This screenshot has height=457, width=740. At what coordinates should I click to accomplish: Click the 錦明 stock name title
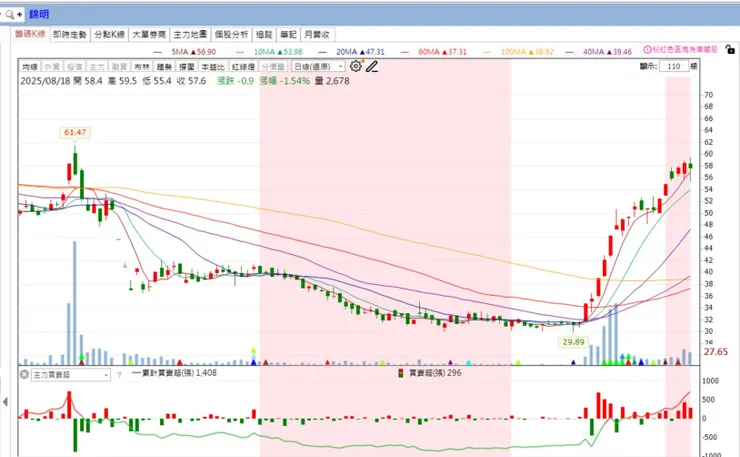pyautogui.click(x=39, y=14)
